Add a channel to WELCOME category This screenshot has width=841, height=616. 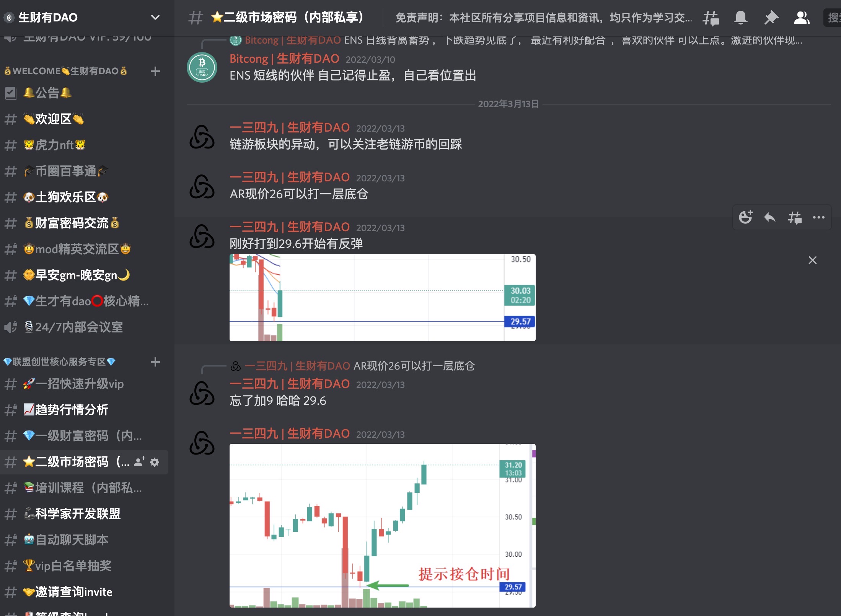pyautogui.click(x=155, y=71)
